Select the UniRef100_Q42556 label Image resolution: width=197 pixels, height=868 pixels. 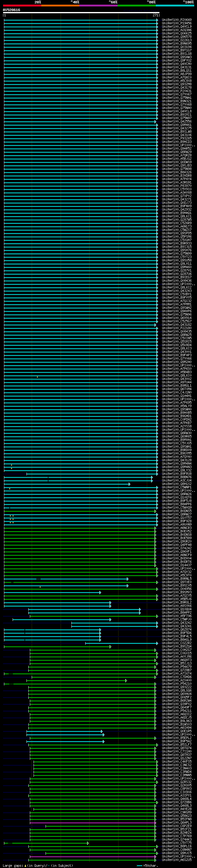pyautogui.click(x=177, y=122)
